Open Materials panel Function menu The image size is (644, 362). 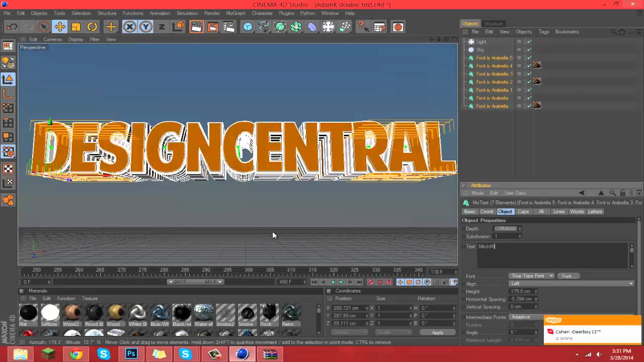click(66, 299)
